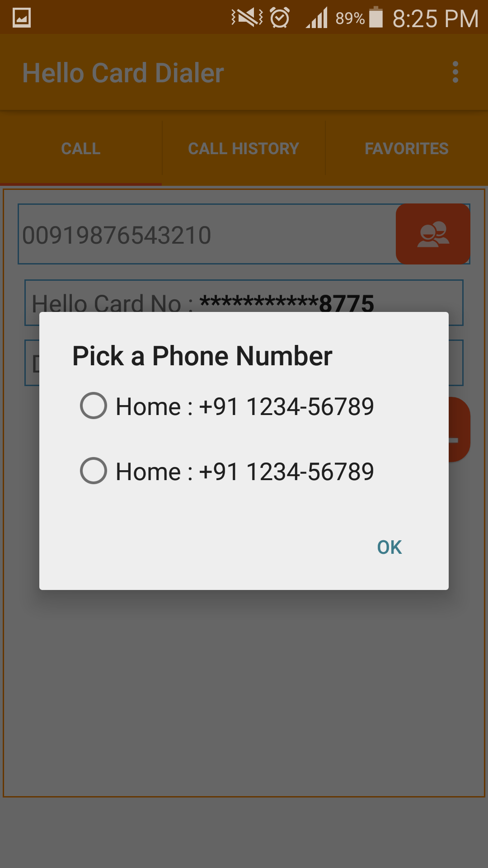This screenshot has width=488, height=868.
Task: Tap the vibrate mute status icon
Action: [247, 18]
